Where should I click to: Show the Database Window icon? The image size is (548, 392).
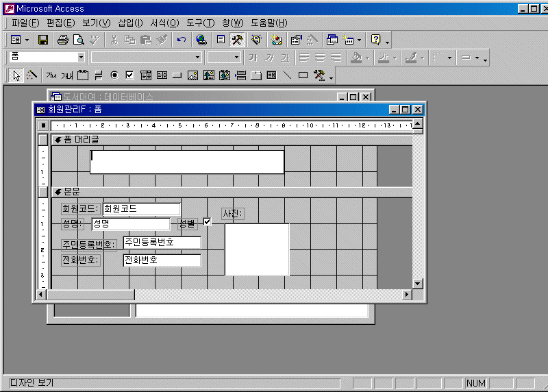coord(332,40)
